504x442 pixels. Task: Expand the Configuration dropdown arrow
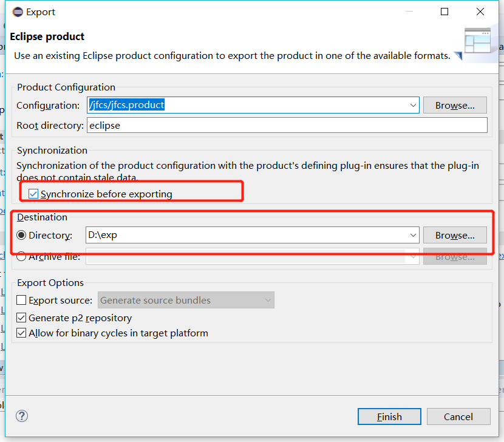coord(413,105)
